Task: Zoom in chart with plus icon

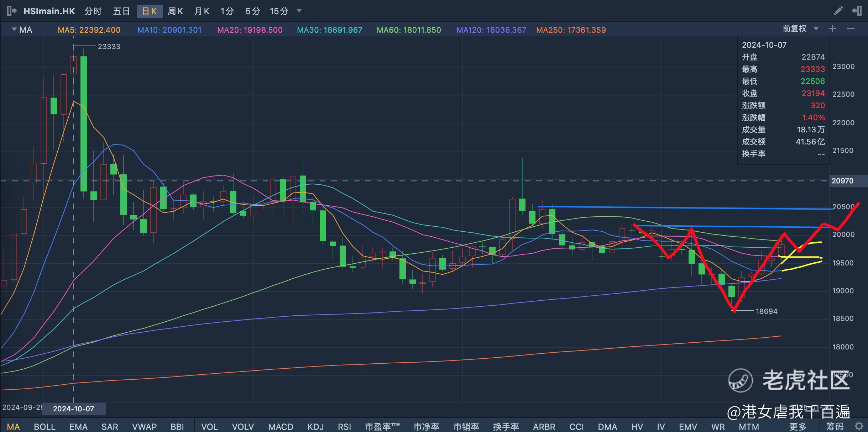Action: pyautogui.click(x=832, y=29)
